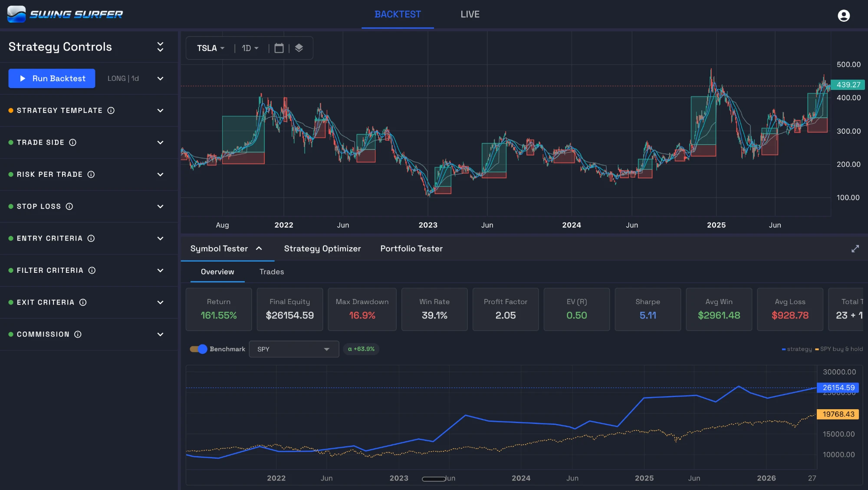
Task: Click the 19768.43 SPY benchmark label
Action: tap(838, 414)
